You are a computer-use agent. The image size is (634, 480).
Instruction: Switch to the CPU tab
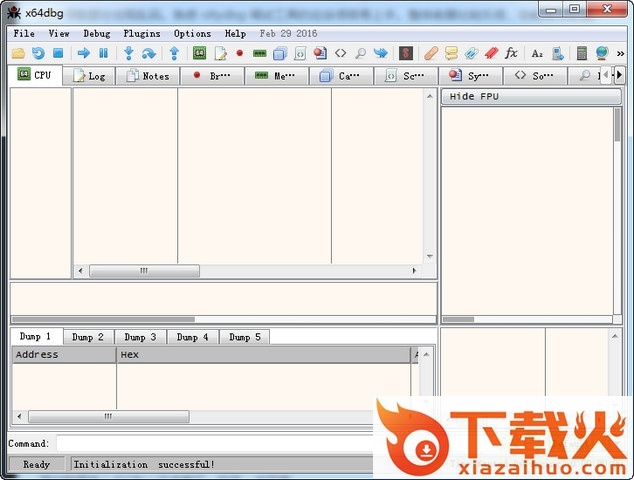35,75
